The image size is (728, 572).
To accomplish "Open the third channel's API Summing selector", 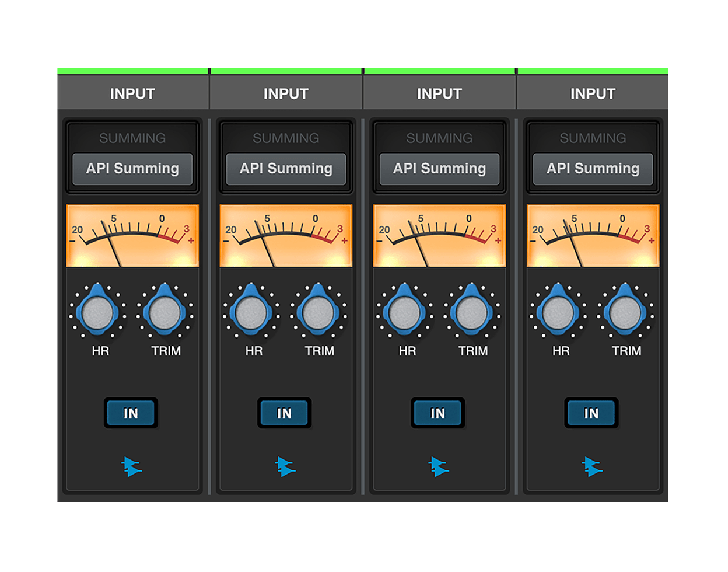I will (x=439, y=169).
